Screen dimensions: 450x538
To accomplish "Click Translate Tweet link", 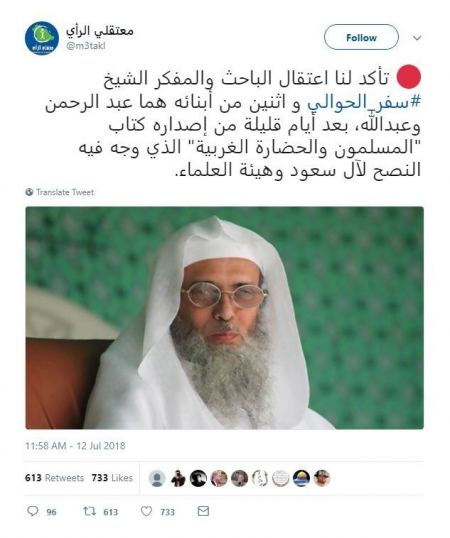I will [65, 192].
